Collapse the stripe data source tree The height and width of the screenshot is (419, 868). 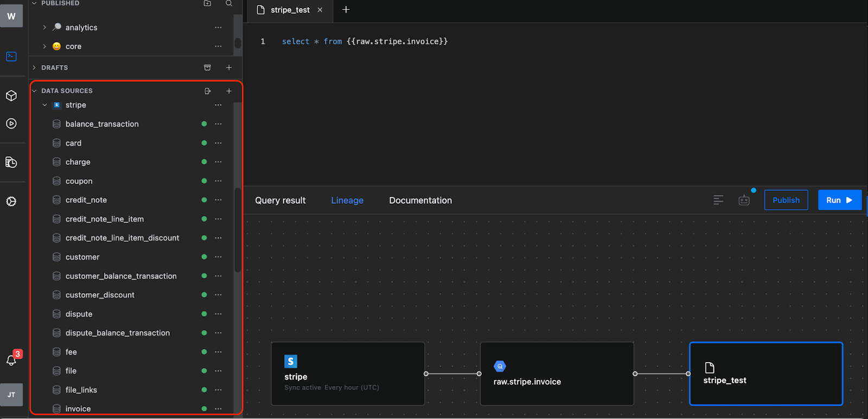click(x=44, y=105)
